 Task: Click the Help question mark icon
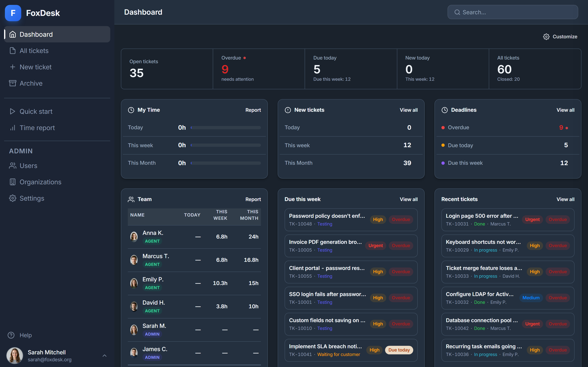[11, 335]
